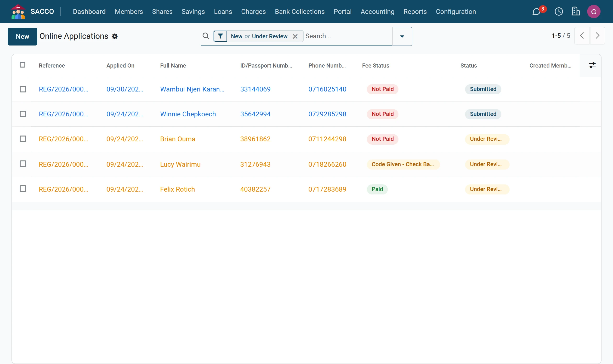Viewport: 613px width, 364px height.
Task: Remove the New or Under Review filter
Action: point(295,37)
